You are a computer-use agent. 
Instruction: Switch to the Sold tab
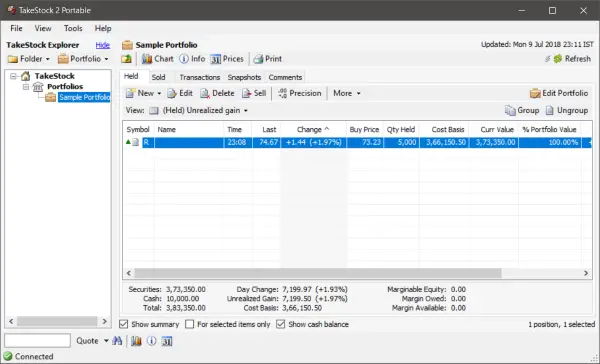158,77
